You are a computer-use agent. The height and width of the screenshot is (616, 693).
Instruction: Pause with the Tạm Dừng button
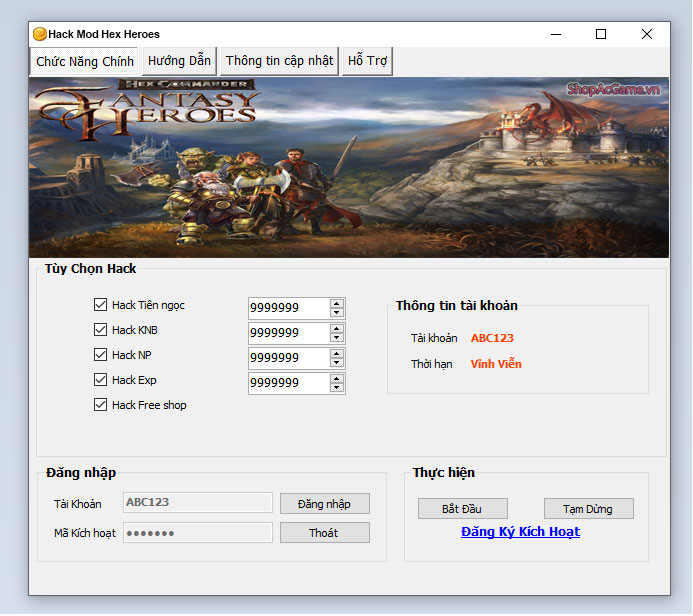coord(589,509)
